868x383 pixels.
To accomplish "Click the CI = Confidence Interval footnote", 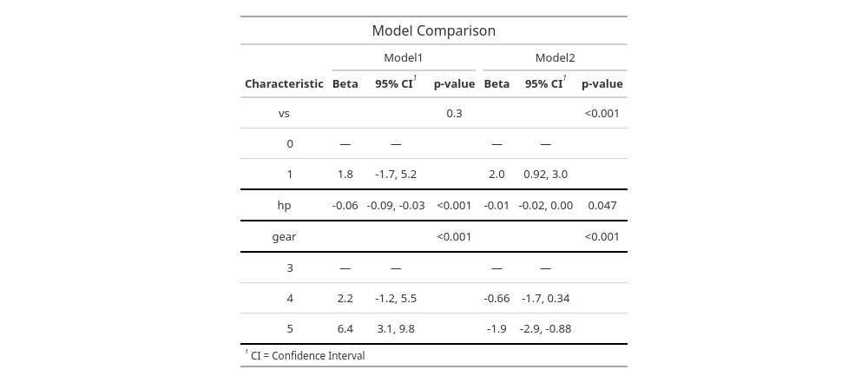I will pos(307,356).
